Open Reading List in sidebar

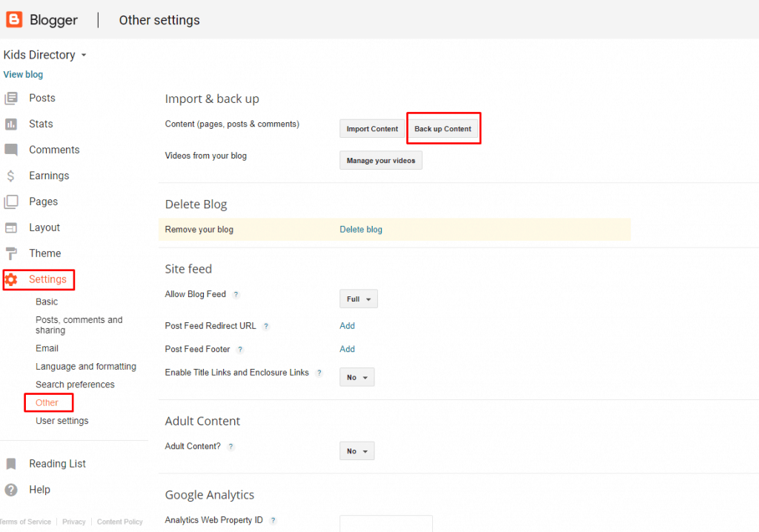coord(57,464)
